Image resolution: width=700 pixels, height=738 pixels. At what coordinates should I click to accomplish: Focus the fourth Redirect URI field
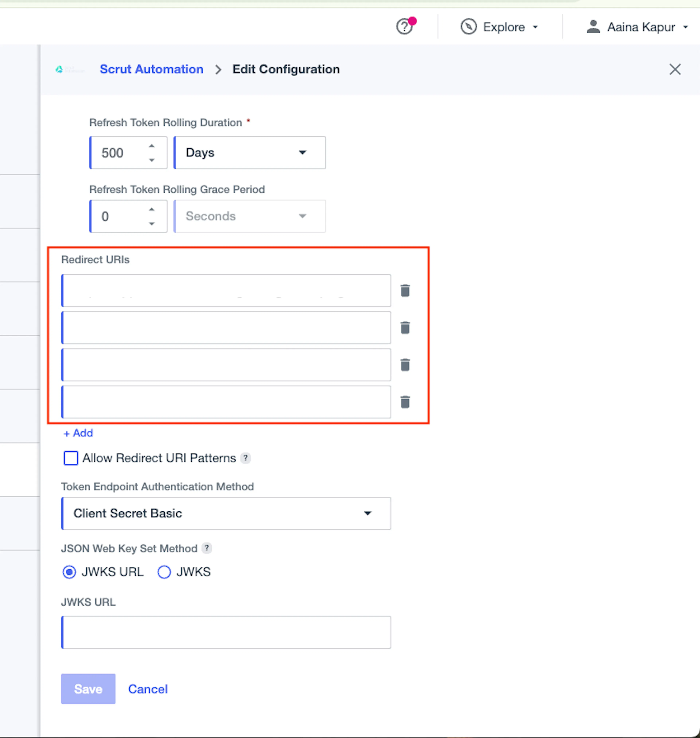coord(226,402)
